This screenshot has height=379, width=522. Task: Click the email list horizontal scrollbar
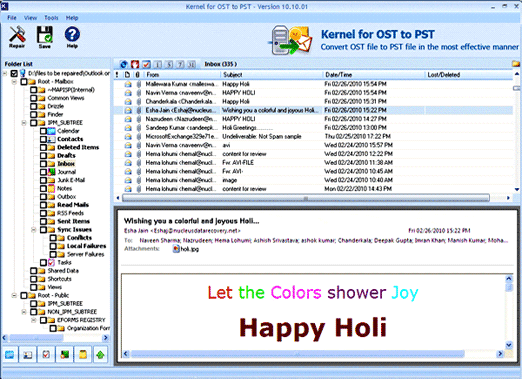click(306, 198)
